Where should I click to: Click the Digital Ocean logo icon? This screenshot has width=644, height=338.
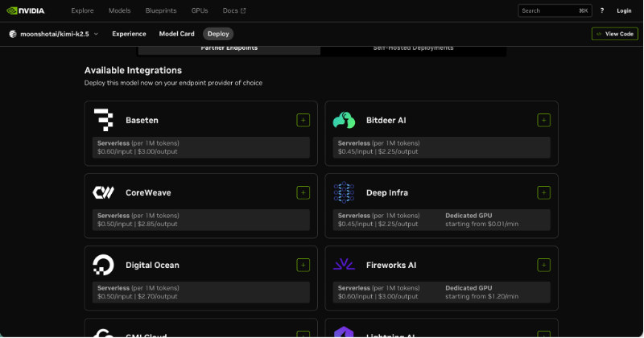[x=104, y=265]
